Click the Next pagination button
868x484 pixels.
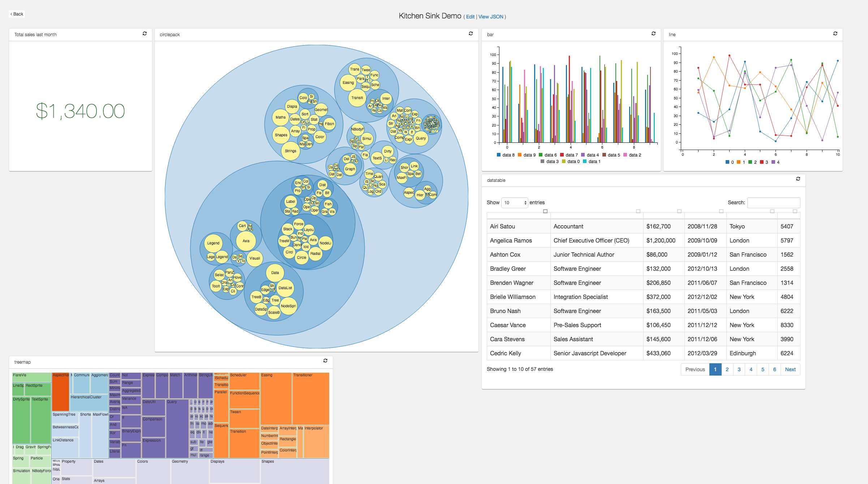[790, 369]
